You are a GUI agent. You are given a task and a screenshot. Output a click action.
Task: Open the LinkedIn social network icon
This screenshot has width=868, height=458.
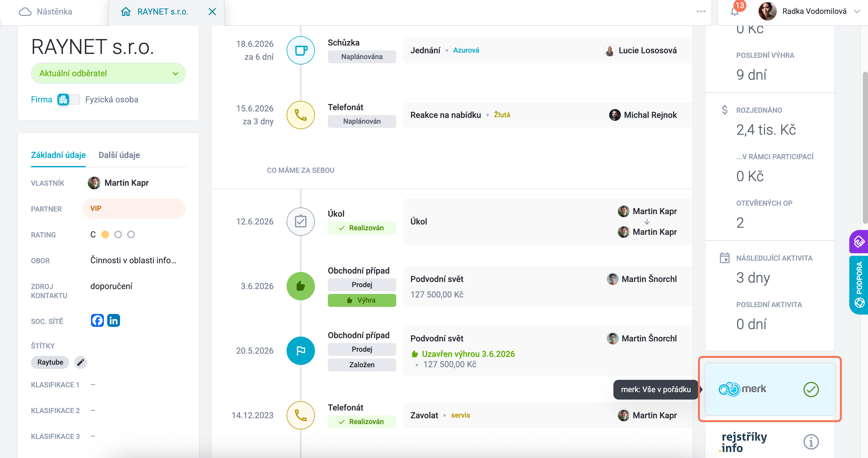(x=114, y=320)
